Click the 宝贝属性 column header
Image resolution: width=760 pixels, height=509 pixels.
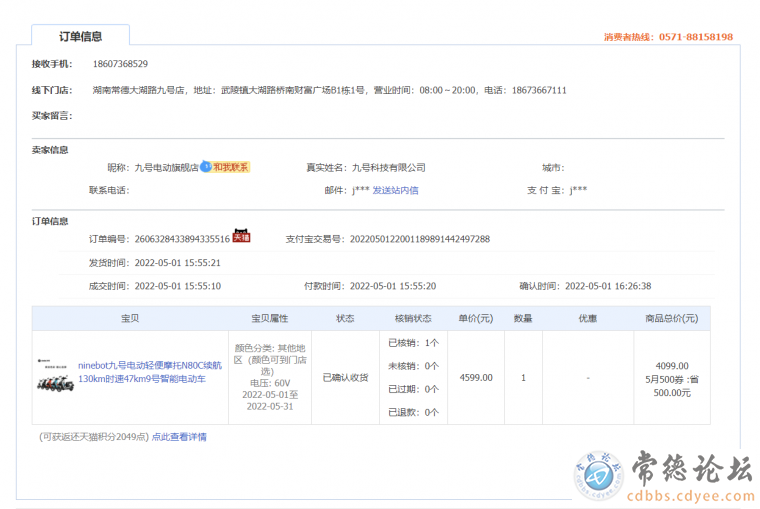click(269, 318)
